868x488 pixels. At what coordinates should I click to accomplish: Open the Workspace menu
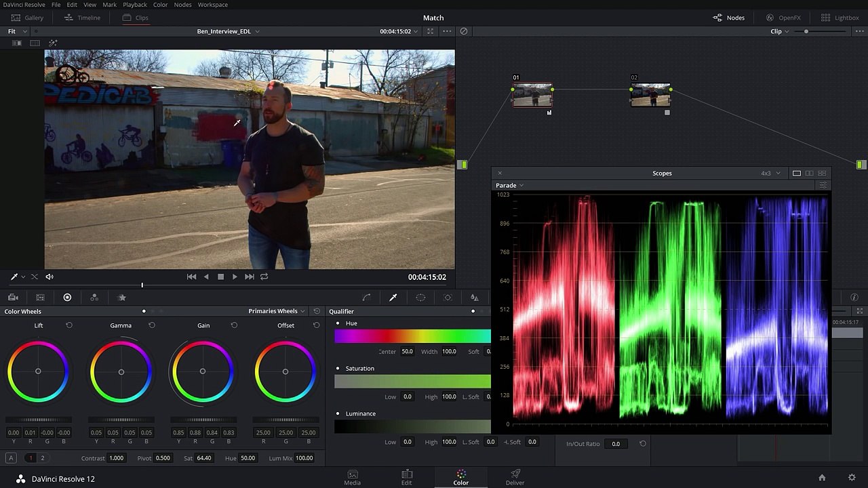tap(213, 5)
